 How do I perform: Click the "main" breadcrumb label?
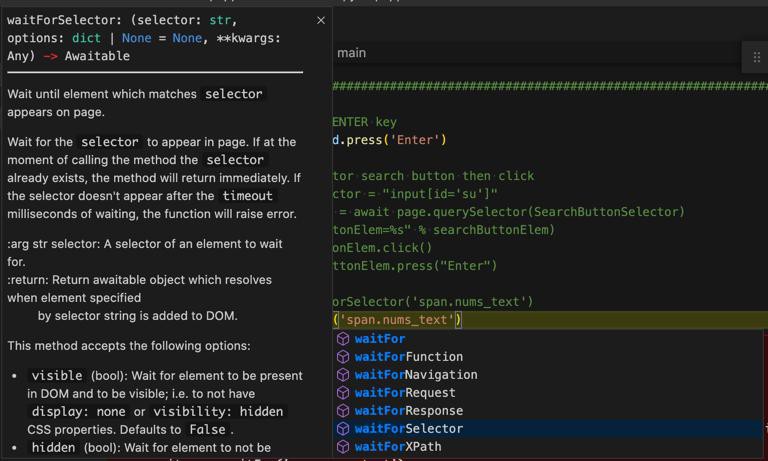(x=351, y=53)
